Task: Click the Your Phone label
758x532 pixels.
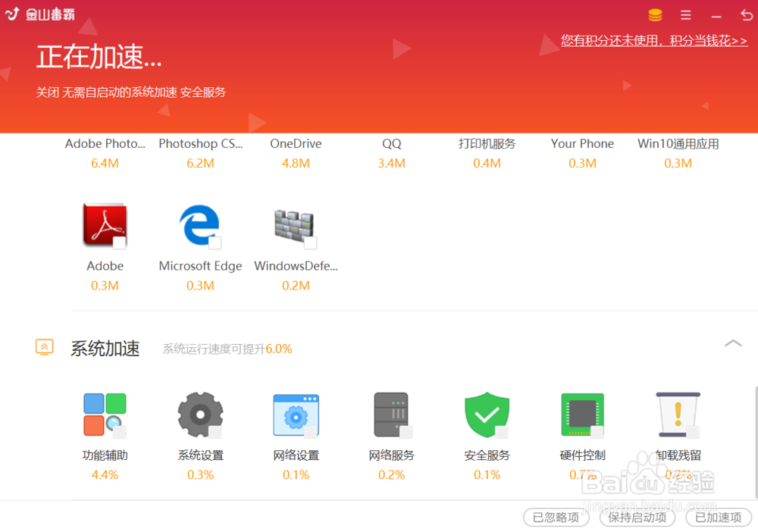Action: 582,144
